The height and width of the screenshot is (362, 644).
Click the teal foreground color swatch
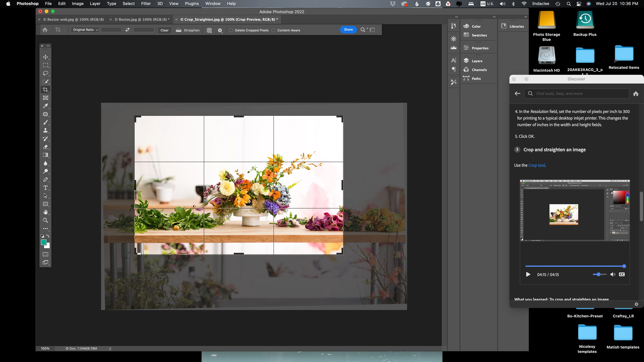[44, 242]
